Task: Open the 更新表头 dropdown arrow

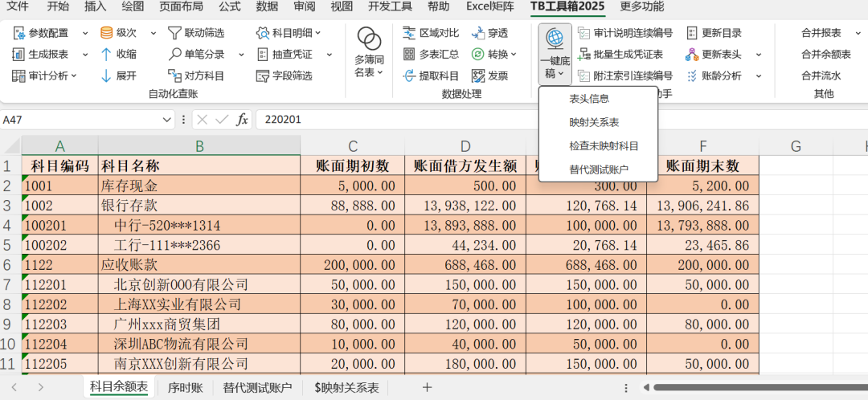Action: (x=759, y=55)
